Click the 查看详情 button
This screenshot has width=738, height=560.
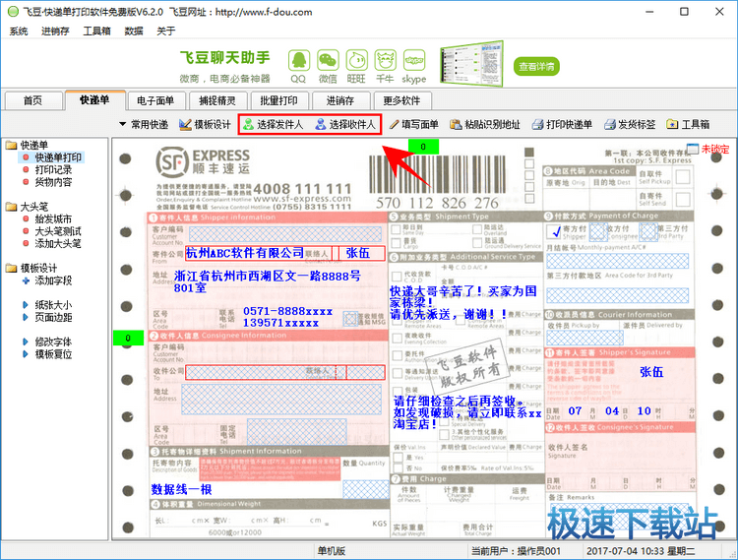(536, 66)
